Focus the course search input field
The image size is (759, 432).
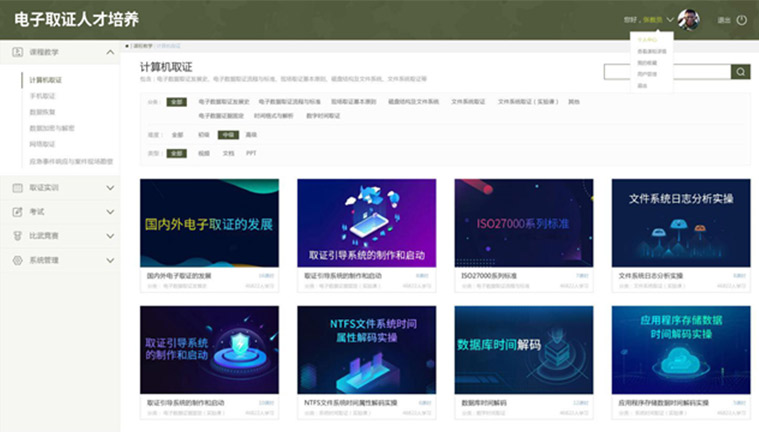tap(668, 72)
